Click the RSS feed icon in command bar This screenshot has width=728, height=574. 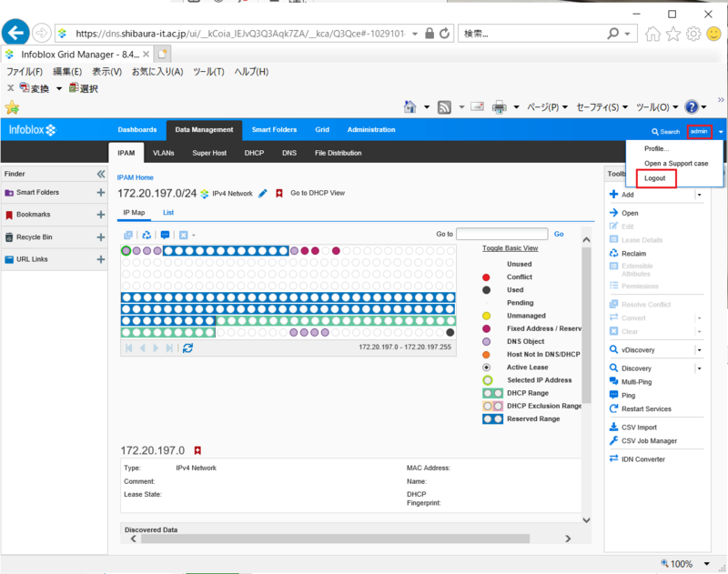(444, 107)
